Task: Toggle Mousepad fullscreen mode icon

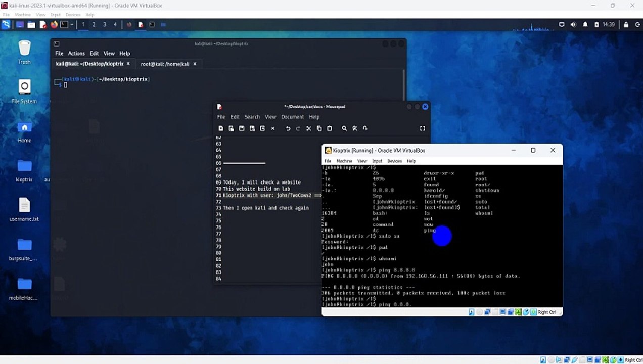Action: (x=423, y=128)
